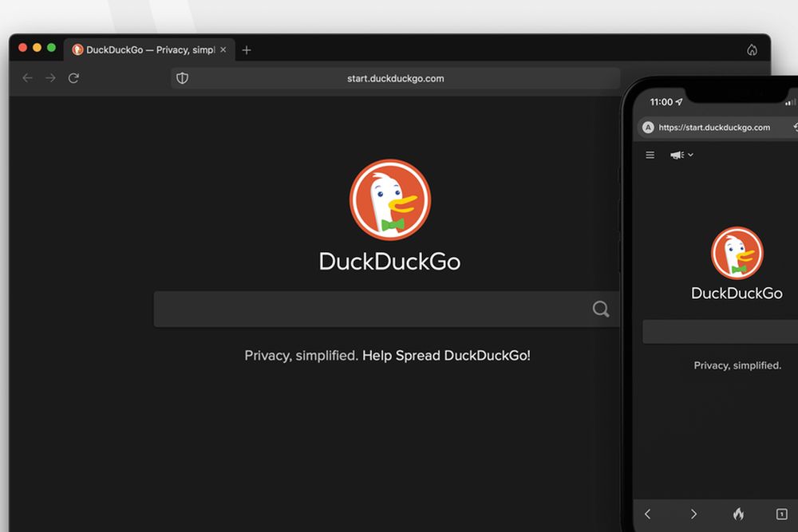798x532 pixels.
Task: Close the DuckDuckGo browser tab
Action: [x=223, y=50]
